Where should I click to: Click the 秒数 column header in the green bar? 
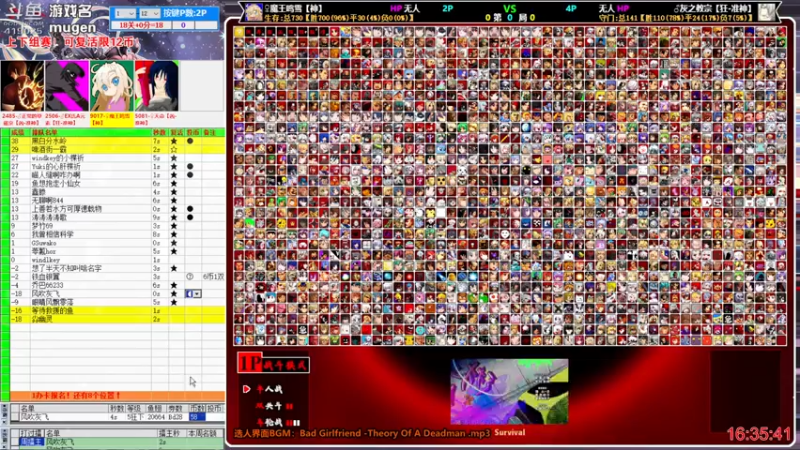[159, 133]
